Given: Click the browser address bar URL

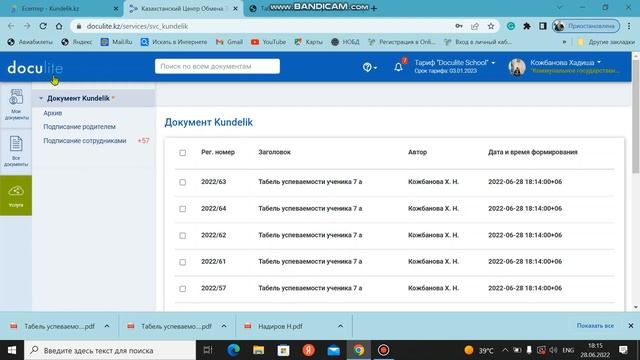Looking at the screenshot, I should point(137,26).
